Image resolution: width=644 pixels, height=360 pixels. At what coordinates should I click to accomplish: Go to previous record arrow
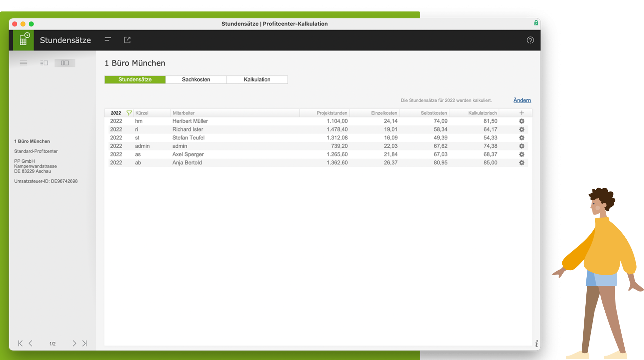31,343
